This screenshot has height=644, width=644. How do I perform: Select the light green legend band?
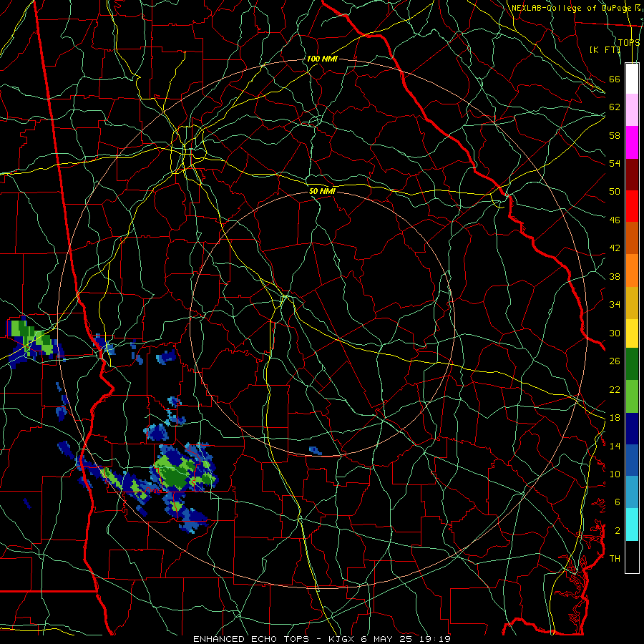[x=632, y=396]
